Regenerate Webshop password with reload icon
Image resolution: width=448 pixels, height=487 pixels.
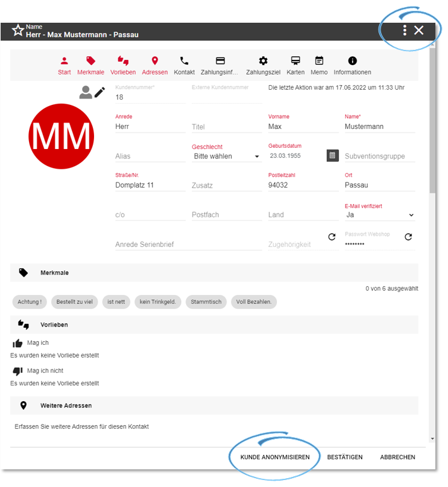tap(408, 237)
